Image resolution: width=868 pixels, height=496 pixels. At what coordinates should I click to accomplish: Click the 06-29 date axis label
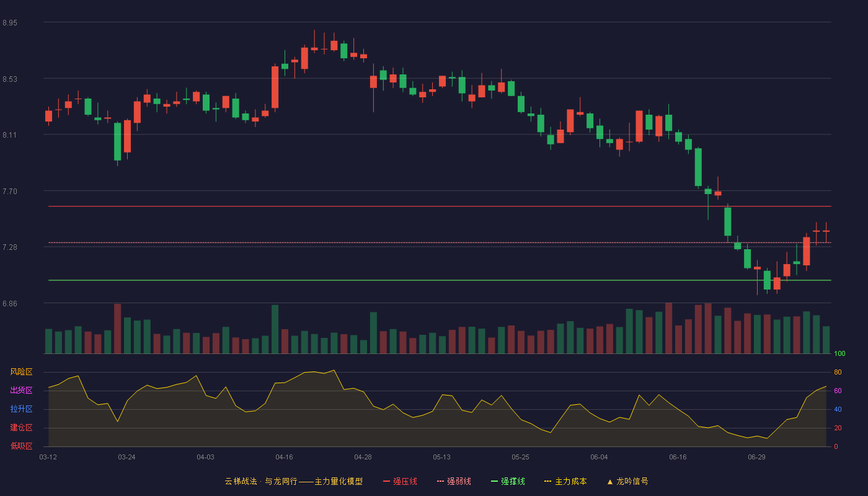(x=756, y=457)
